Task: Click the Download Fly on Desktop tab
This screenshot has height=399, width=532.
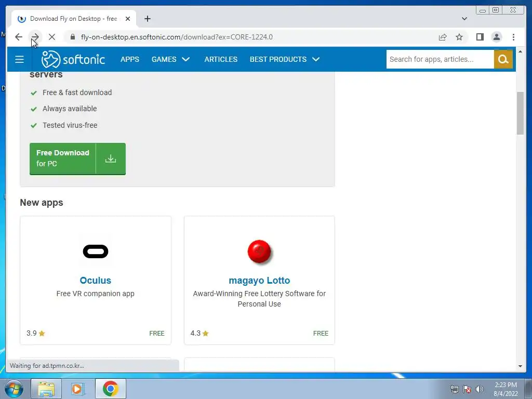Action: tap(74, 19)
